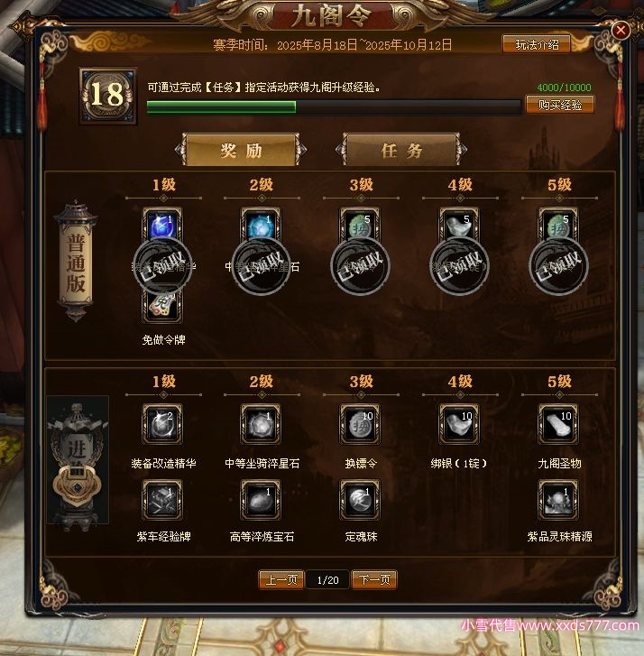The width and height of the screenshot is (644, 656).
Task: Click the green experience progress bar
Action: click(x=334, y=107)
